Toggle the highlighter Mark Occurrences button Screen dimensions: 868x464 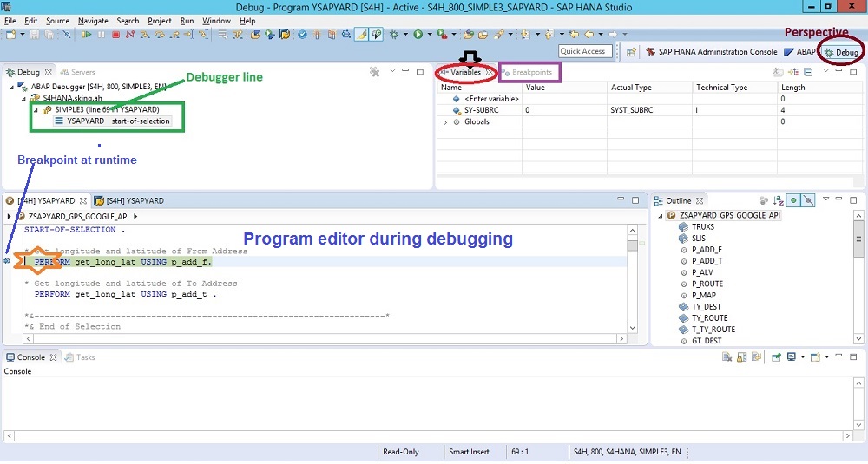pyautogui.click(x=361, y=35)
